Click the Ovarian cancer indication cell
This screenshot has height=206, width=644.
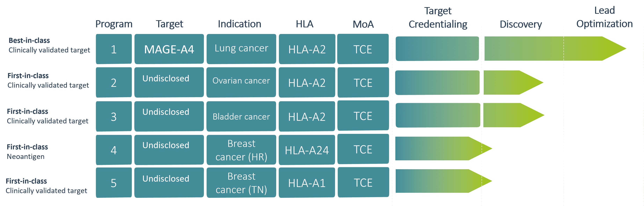coord(241,82)
